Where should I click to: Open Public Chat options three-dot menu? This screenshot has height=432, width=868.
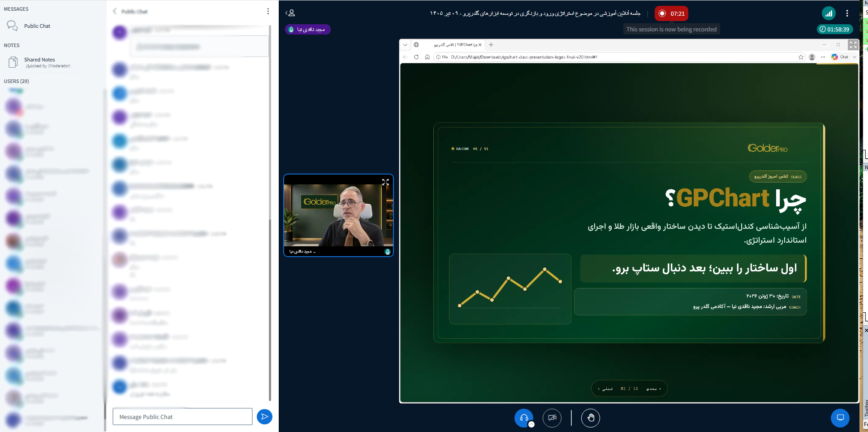(268, 11)
